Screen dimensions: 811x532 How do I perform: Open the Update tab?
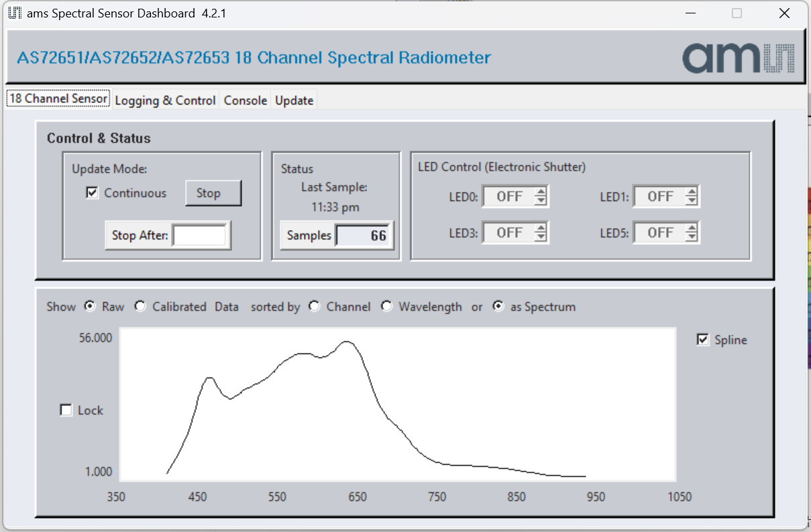pos(294,101)
